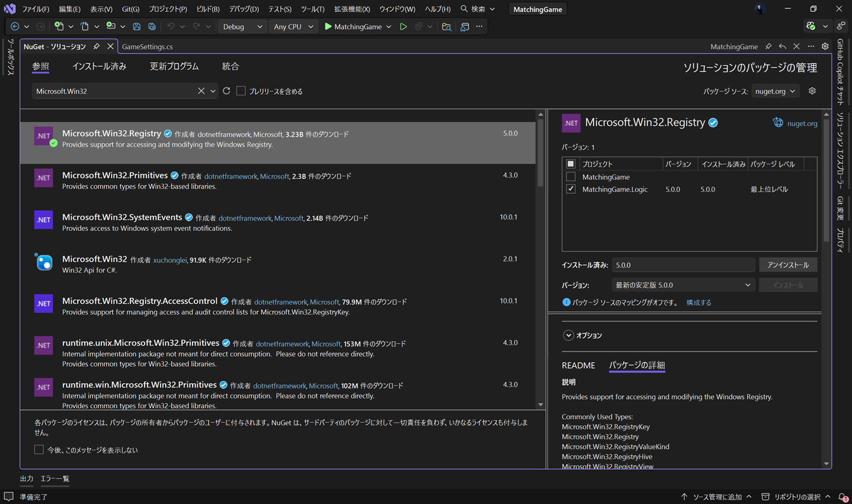This screenshot has height=504, width=852.
Task: Open the Debug configuration dropdown
Action: (242, 26)
